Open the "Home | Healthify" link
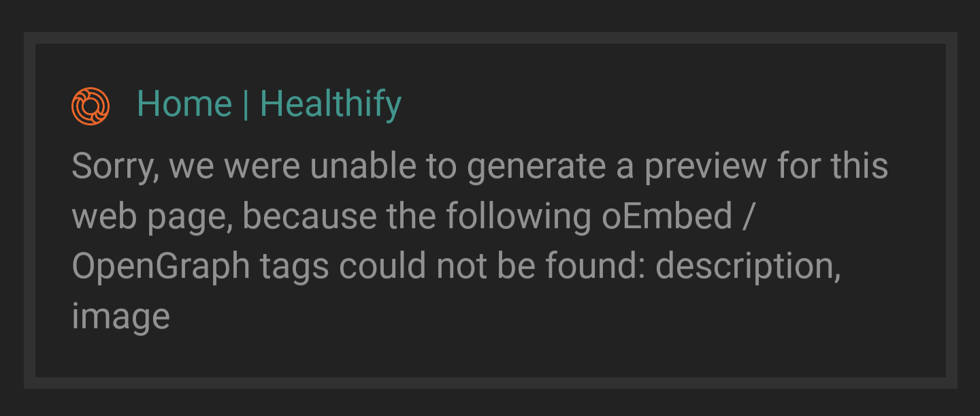 [269, 104]
